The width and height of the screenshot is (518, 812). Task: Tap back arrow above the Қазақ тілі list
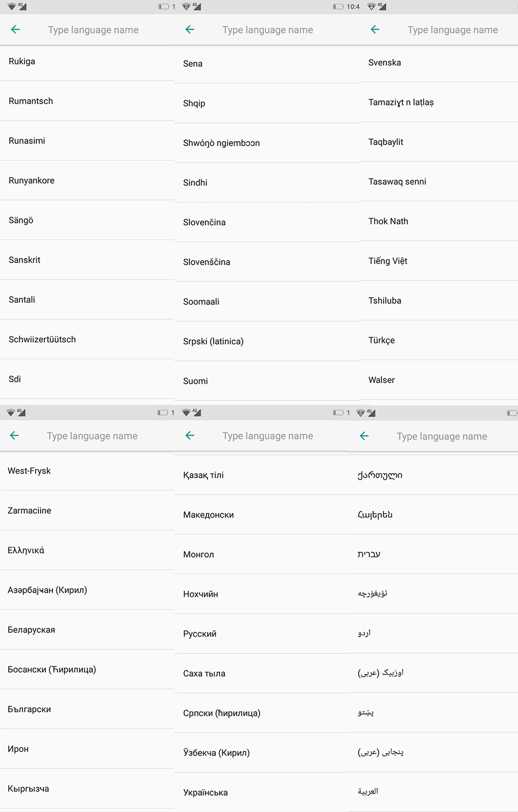pyautogui.click(x=190, y=436)
